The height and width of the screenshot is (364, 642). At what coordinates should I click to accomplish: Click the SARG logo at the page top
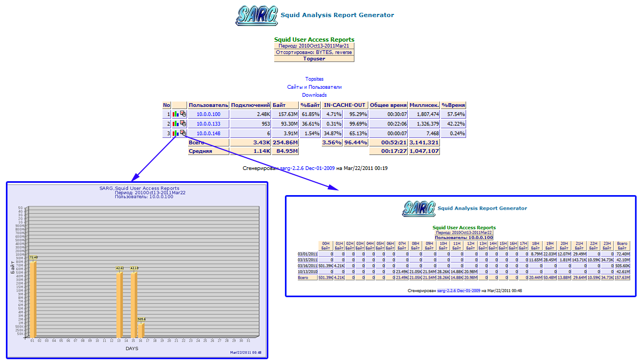[x=257, y=15]
